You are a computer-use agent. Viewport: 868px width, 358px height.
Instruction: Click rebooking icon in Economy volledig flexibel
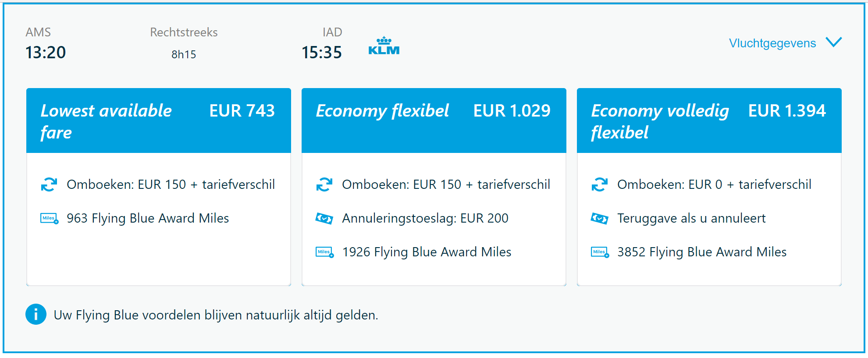599,184
